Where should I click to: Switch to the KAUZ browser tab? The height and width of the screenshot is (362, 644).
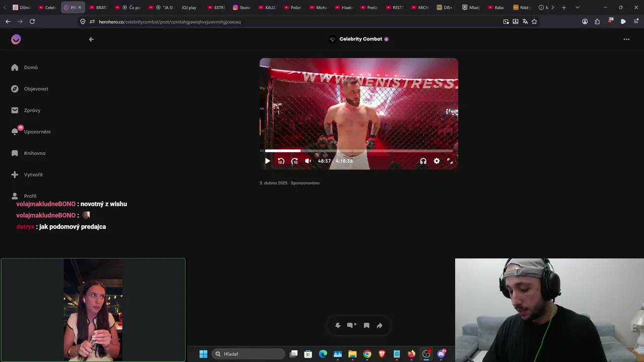(x=268, y=8)
